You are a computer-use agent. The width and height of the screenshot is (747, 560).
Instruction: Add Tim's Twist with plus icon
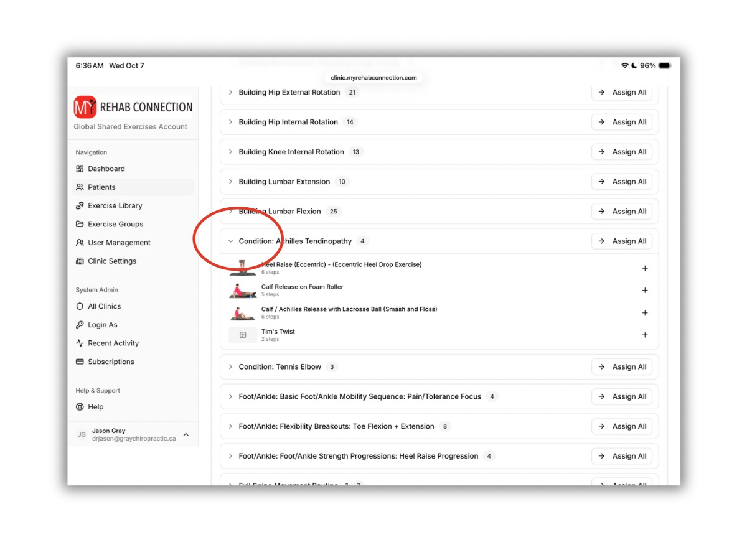click(x=645, y=335)
